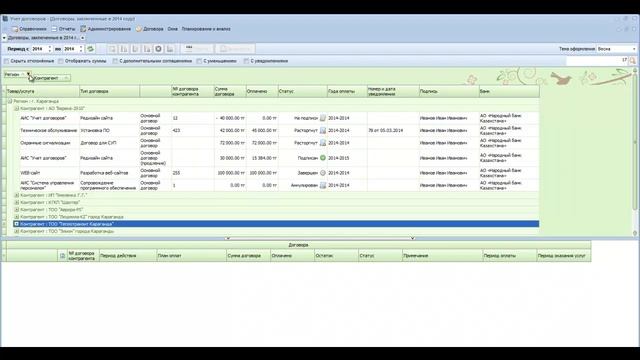The image size is (640, 360).
Task: Select the Установка ПО cell
Action: [x=109, y=131]
